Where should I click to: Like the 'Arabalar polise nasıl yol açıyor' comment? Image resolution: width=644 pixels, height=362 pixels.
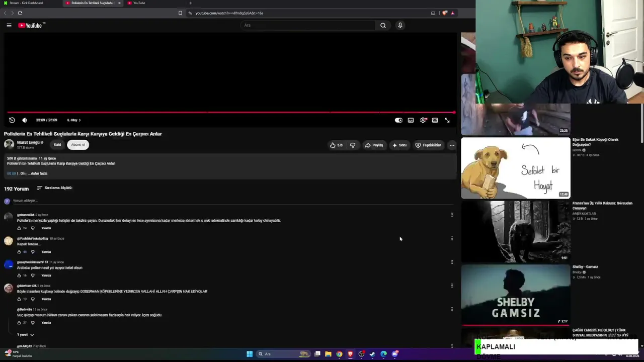pos(19,276)
